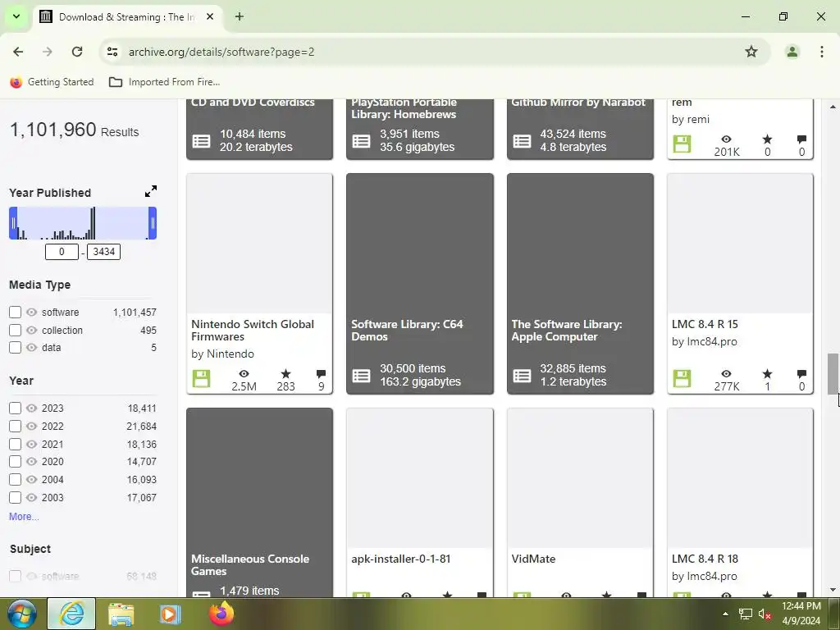Bookmark this page with the star
This screenshot has height=630, width=840.
pyautogui.click(x=751, y=52)
